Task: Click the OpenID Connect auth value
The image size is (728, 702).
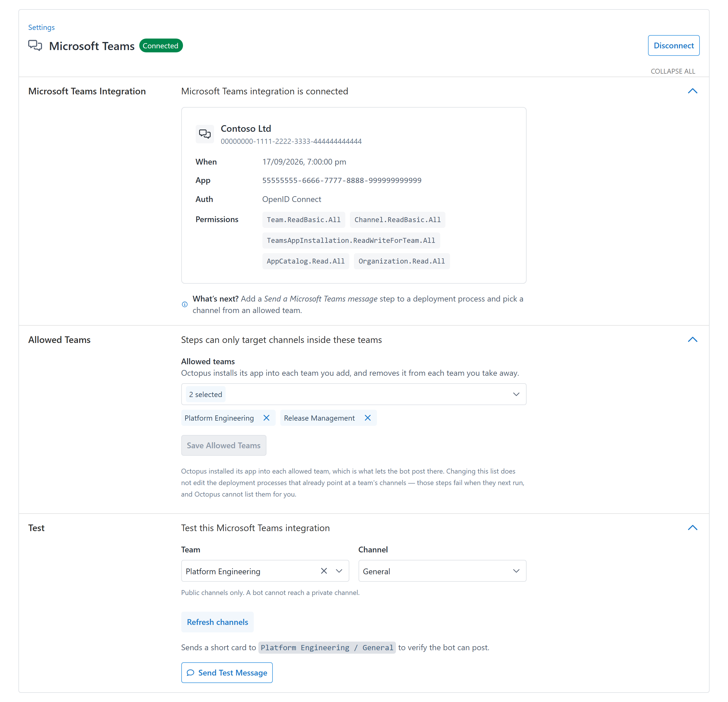Action: tap(291, 199)
